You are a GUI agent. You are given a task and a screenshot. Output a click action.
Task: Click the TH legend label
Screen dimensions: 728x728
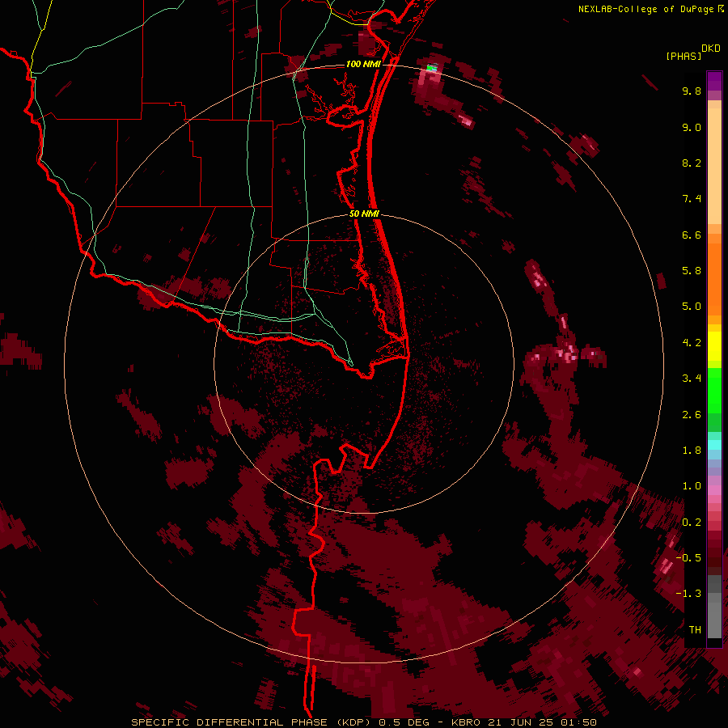(x=695, y=630)
